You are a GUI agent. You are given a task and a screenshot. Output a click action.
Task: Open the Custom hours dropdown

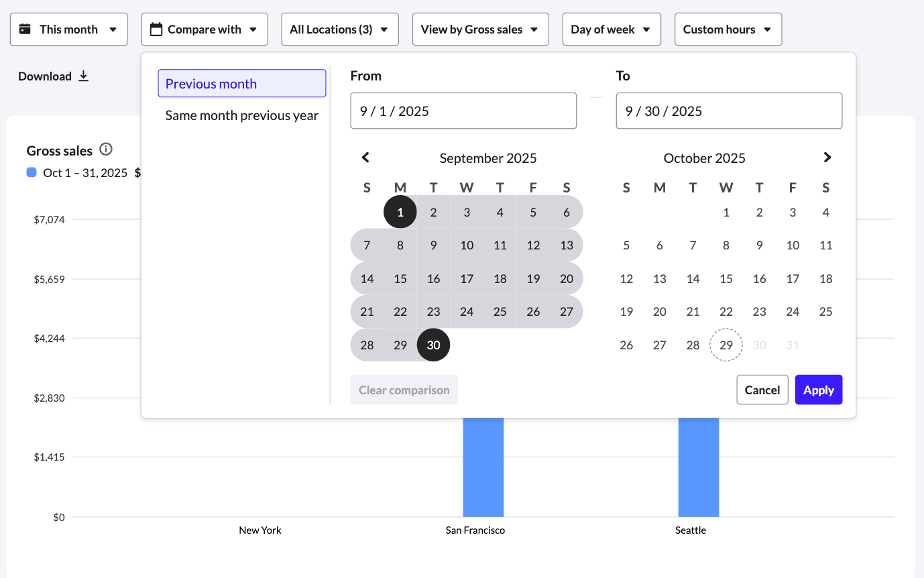click(728, 29)
